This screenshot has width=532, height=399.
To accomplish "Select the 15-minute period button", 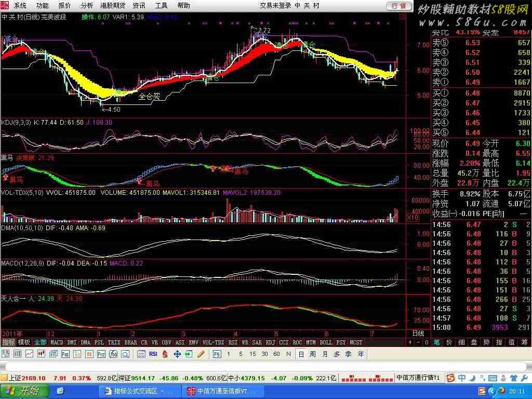I will tap(252, 354).
